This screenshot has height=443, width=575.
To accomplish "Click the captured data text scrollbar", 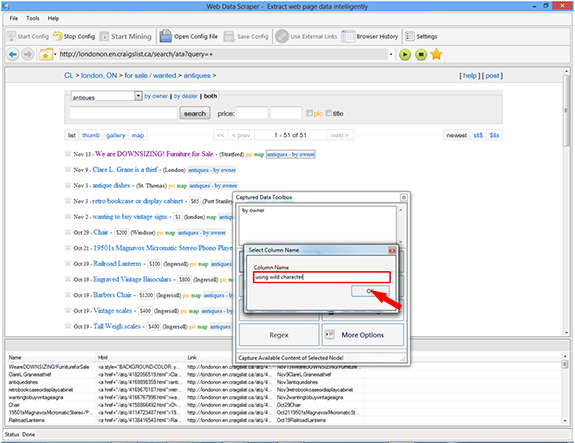I will [400, 225].
